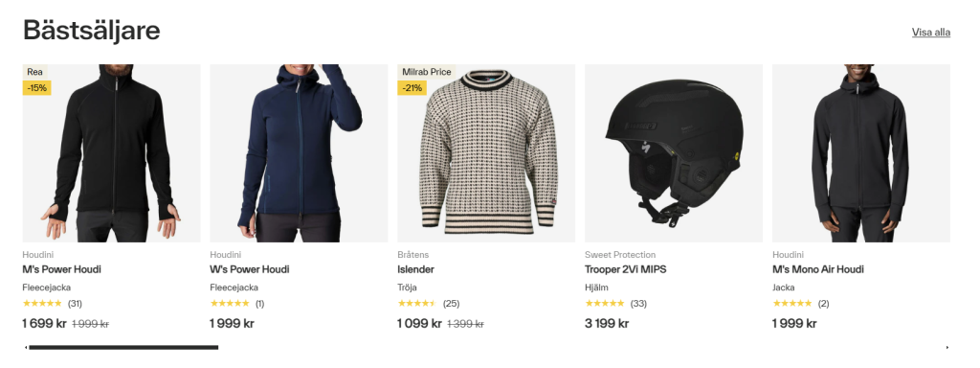Click the star rating of M's Mono Air Houdi
This screenshot has width=980, height=368.
coord(791,304)
